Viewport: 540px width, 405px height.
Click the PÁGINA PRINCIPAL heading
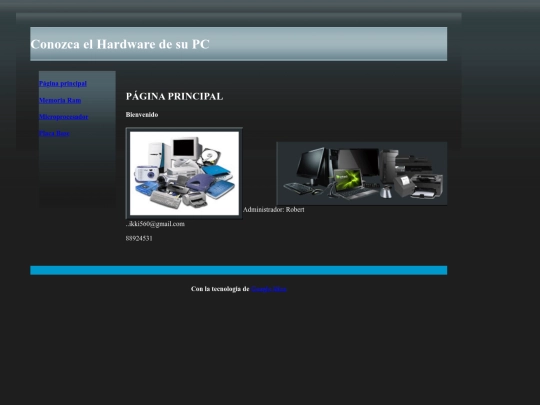click(x=174, y=96)
